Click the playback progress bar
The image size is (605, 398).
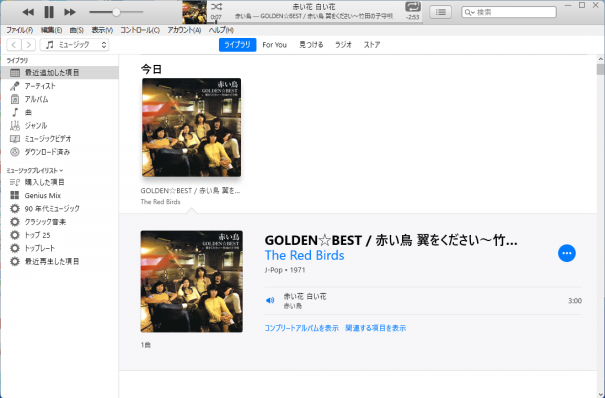point(314,22)
